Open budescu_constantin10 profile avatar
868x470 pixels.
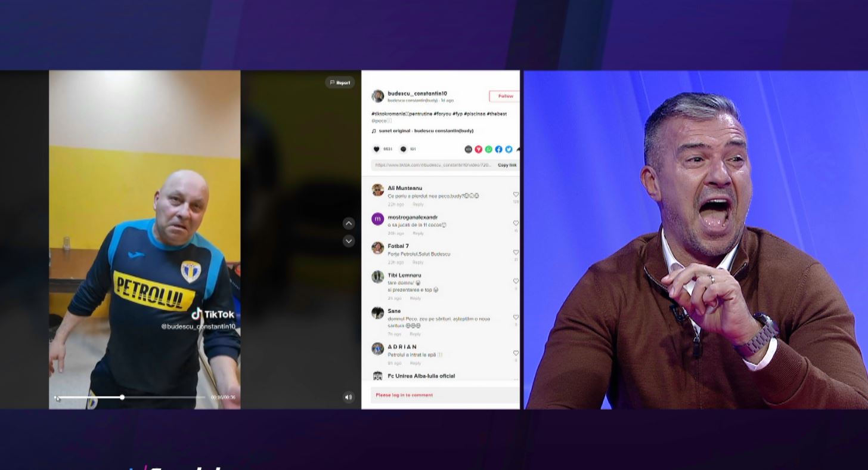point(377,96)
